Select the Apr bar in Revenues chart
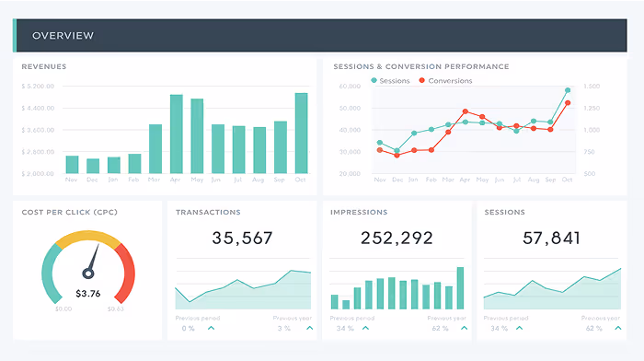This screenshot has height=361, width=644. (x=177, y=134)
